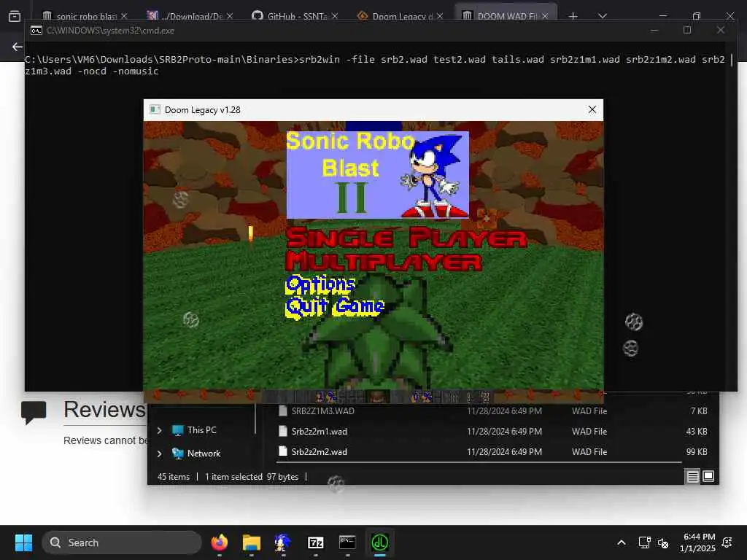This screenshot has width=747, height=560.
Task: Click the muted volume tray icon
Action: click(x=663, y=542)
